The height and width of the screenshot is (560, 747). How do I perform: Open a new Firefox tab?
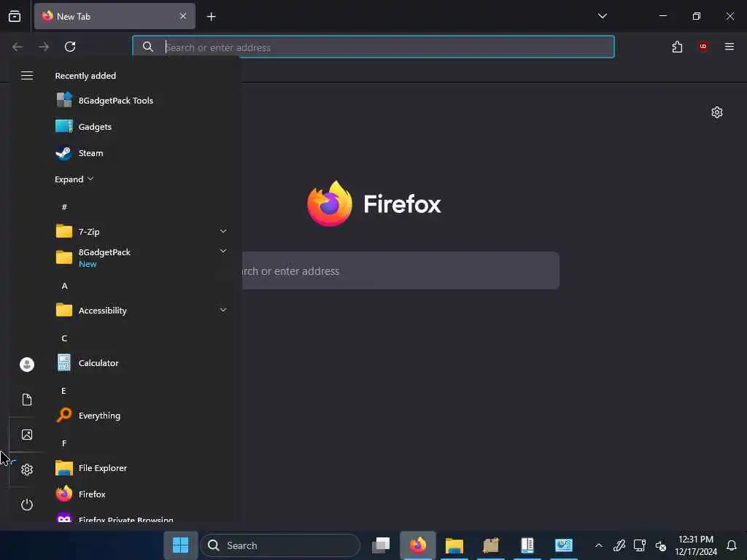(212, 17)
